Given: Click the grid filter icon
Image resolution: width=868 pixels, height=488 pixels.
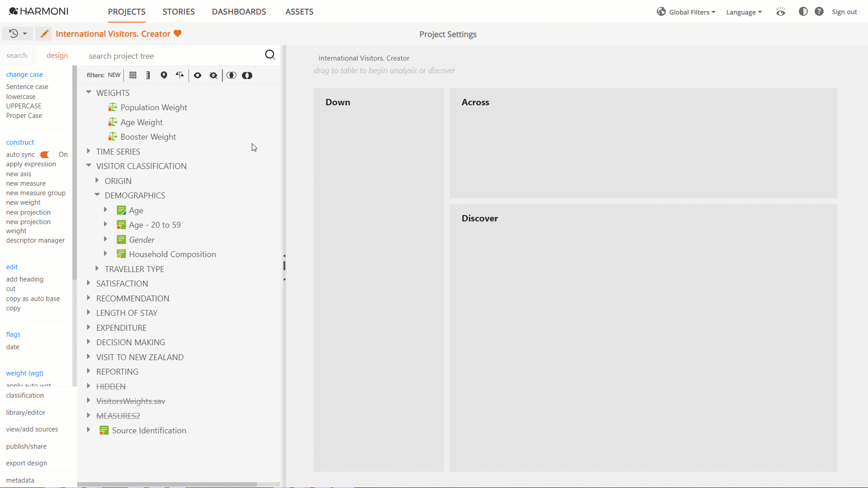Looking at the screenshot, I should (x=133, y=75).
